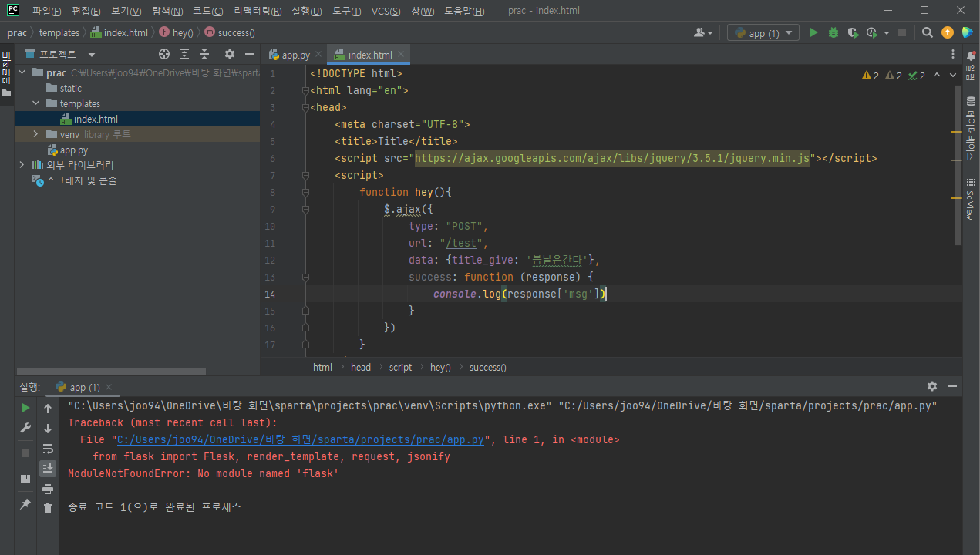Click Collapse All in the project panel
Image resolution: width=980 pixels, height=555 pixels.
(x=204, y=54)
